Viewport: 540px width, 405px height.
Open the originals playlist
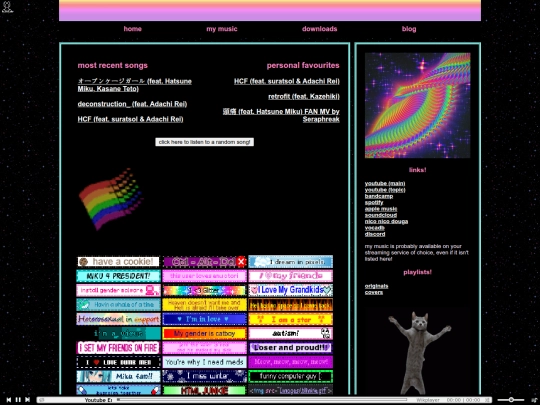click(x=376, y=286)
